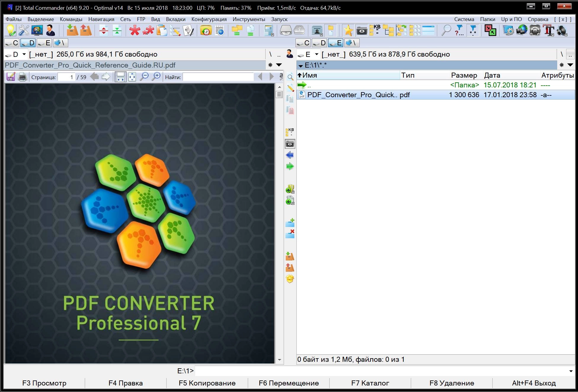Screen dimensions: 578x392
Task: Open the Инструменты menu
Action: click(249, 19)
